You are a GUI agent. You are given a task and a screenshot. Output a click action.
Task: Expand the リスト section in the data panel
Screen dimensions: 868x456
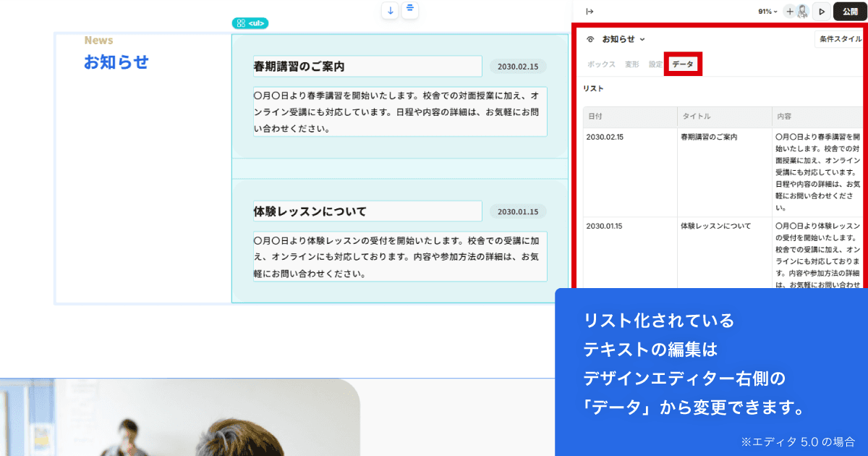coord(590,88)
